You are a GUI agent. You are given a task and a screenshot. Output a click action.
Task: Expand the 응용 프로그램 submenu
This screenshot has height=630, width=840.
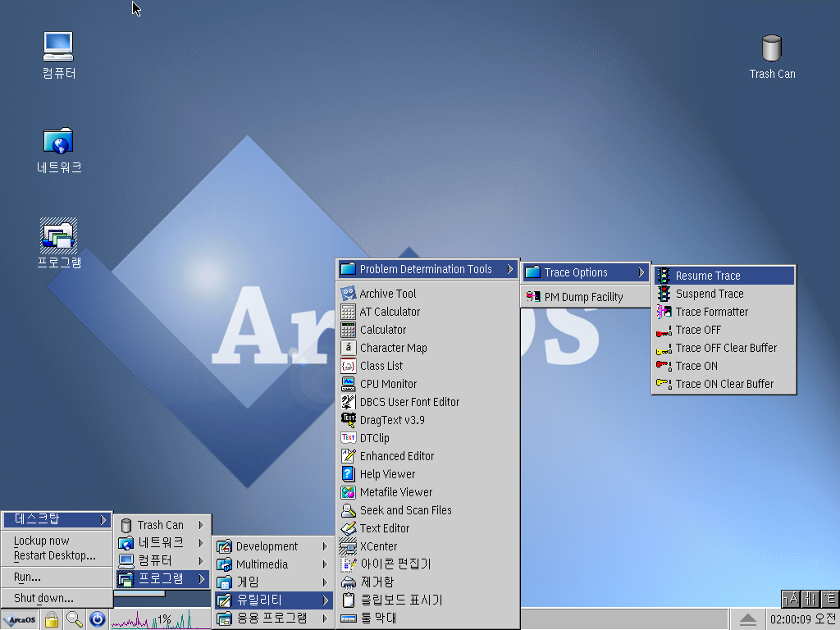coord(272,618)
